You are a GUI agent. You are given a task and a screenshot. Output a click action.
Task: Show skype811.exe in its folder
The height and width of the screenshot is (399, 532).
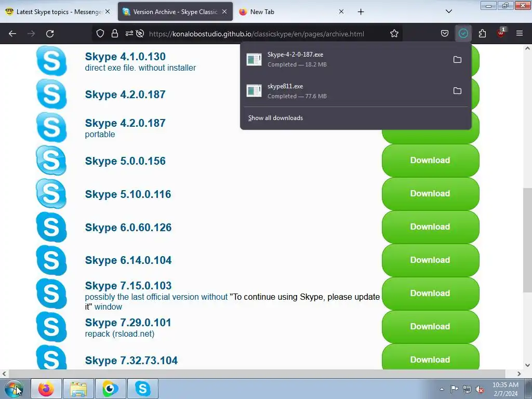point(457,91)
